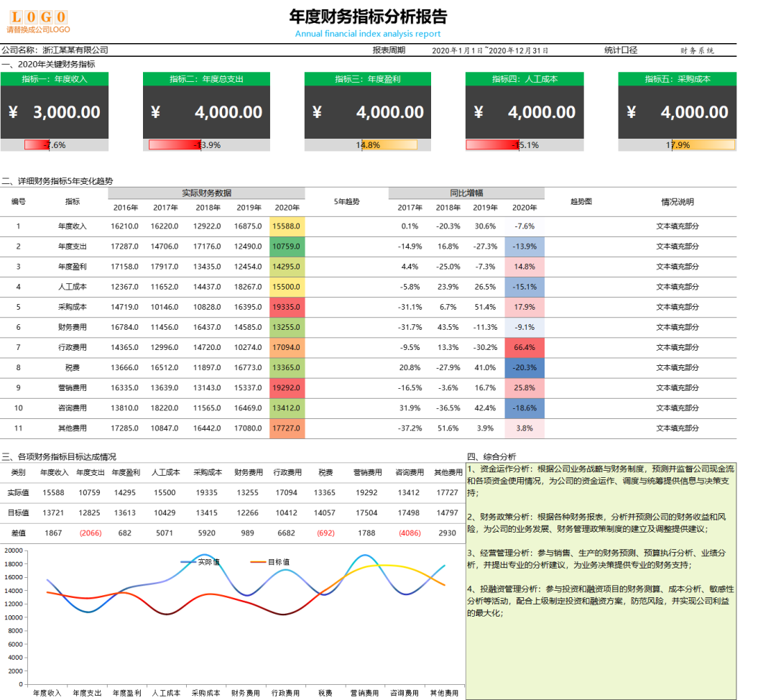
Task: Click the report period date range 2020年1月1日~2020年12月31日
Action: 490,50
